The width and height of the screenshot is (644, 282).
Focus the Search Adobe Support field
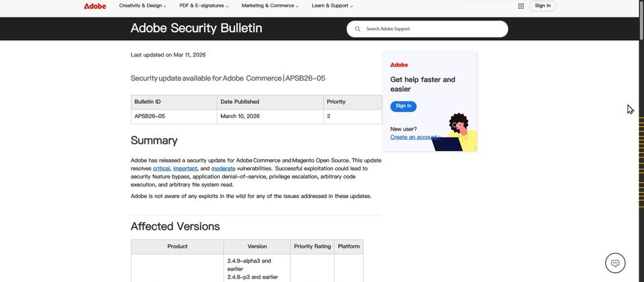(x=433, y=29)
